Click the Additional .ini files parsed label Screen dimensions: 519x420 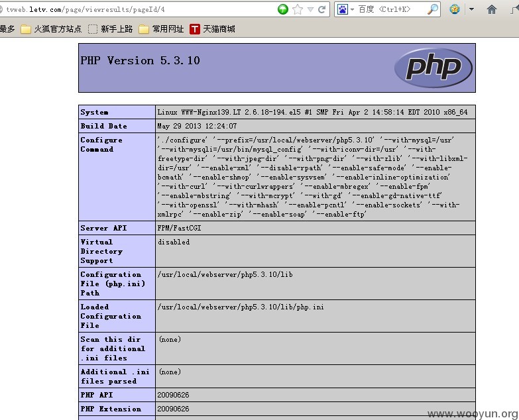click(x=115, y=376)
